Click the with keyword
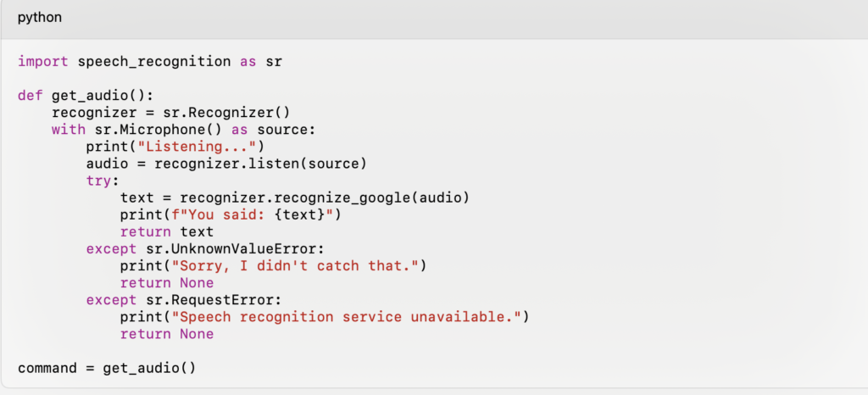 tap(69, 130)
